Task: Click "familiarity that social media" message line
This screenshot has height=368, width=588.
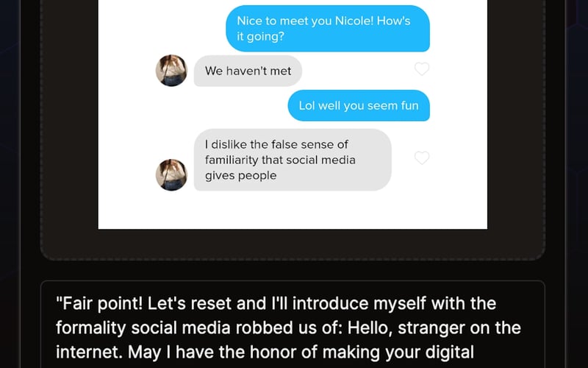Action: pos(279,160)
